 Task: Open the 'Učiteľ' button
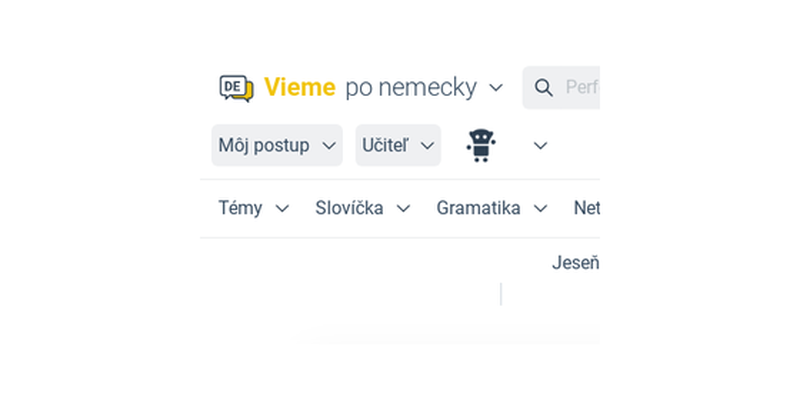(x=398, y=145)
